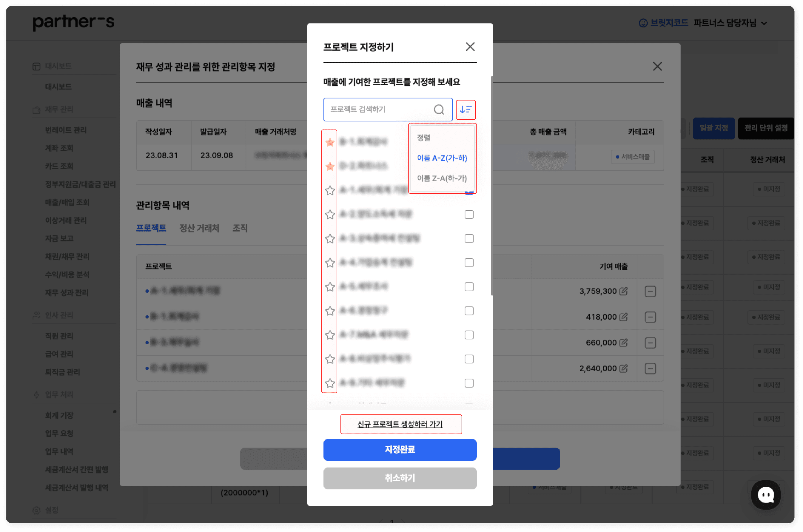Edit the 3,759,300 contribution amount
803x532 pixels.
point(623,291)
